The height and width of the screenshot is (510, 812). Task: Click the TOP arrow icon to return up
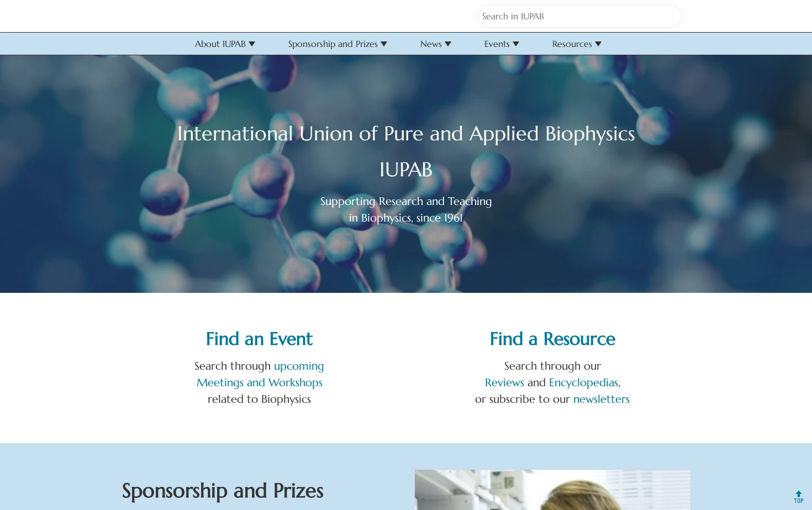(x=799, y=497)
